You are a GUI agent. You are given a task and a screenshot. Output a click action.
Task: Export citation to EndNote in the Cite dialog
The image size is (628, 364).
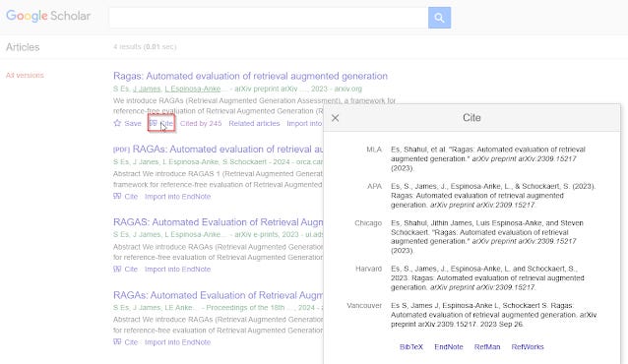[449, 346]
